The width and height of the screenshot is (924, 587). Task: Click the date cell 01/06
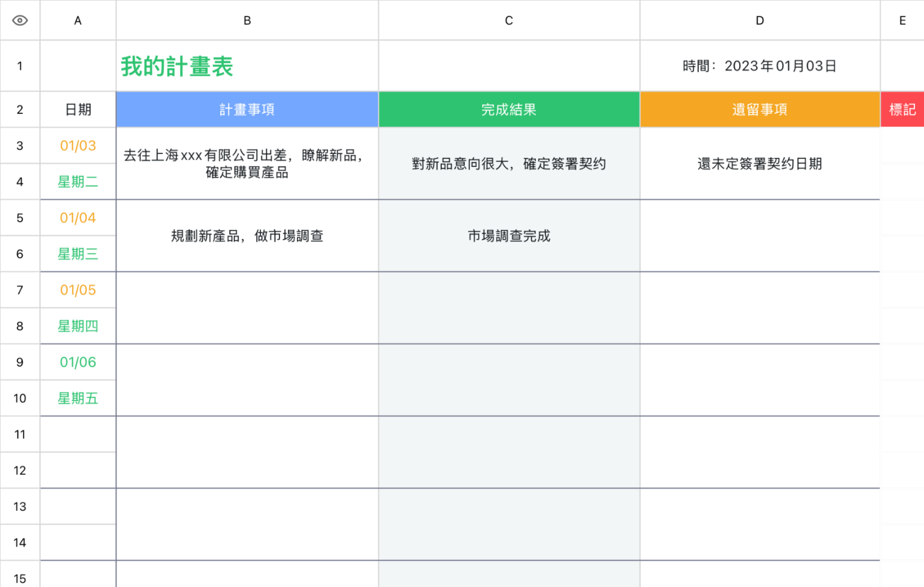coord(78,362)
